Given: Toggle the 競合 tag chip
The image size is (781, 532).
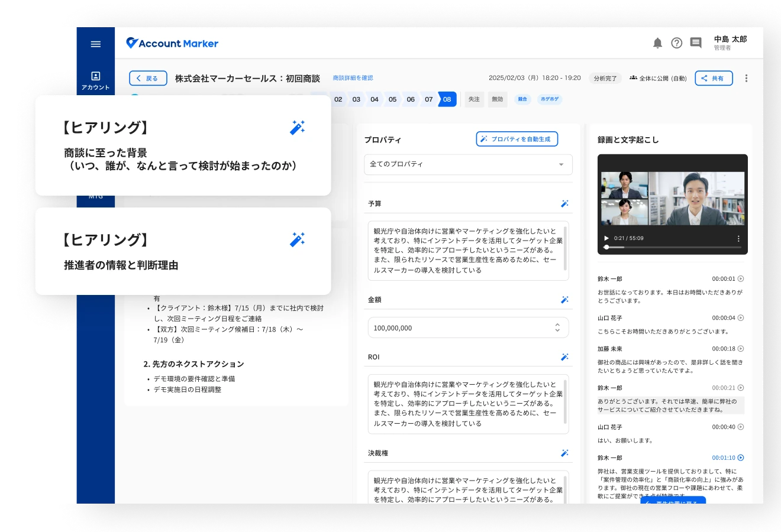Looking at the screenshot, I should (522, 99).
